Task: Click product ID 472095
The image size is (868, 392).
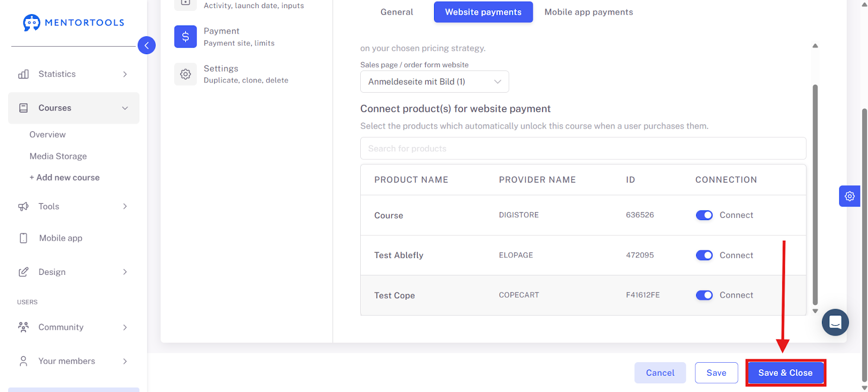Action: pos(640,255)
